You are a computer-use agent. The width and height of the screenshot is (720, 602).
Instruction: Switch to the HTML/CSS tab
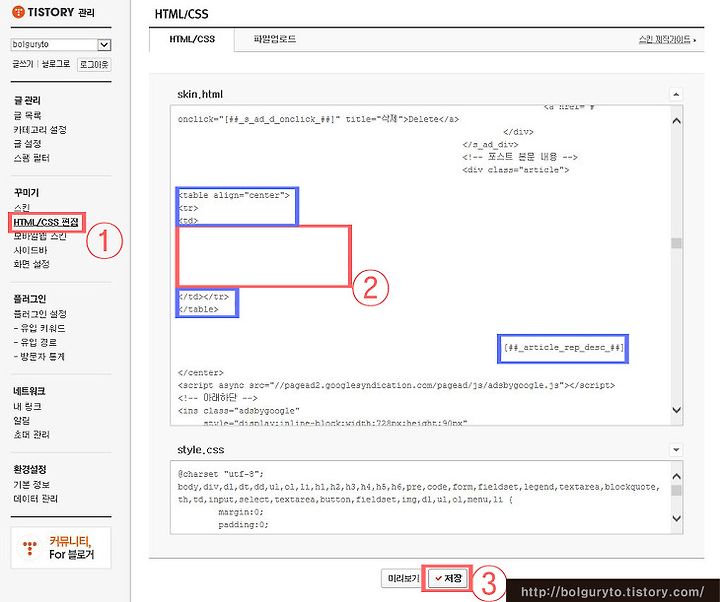pyautogui.click(x=192, y=39)
